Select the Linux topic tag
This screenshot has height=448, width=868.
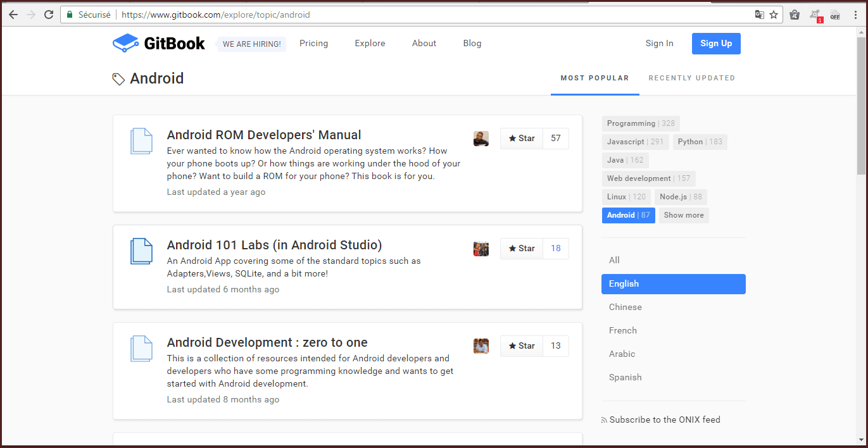tap(626, 197)
